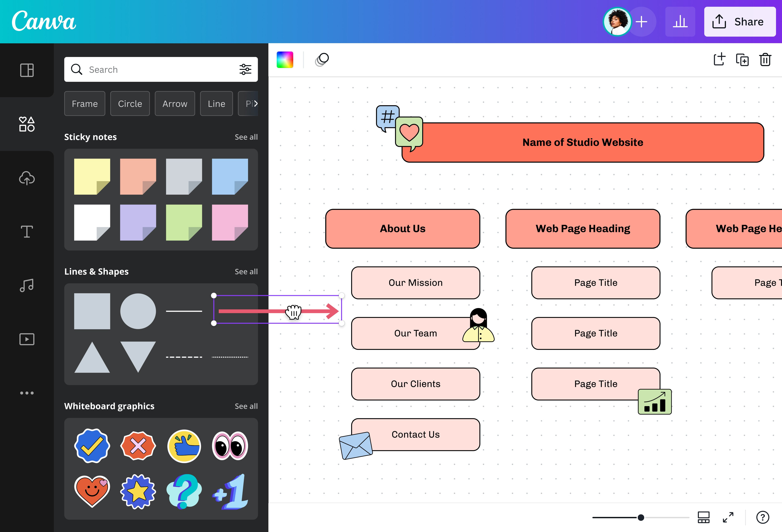Open the Uploads cloud icon

click(x=27, y=178)
